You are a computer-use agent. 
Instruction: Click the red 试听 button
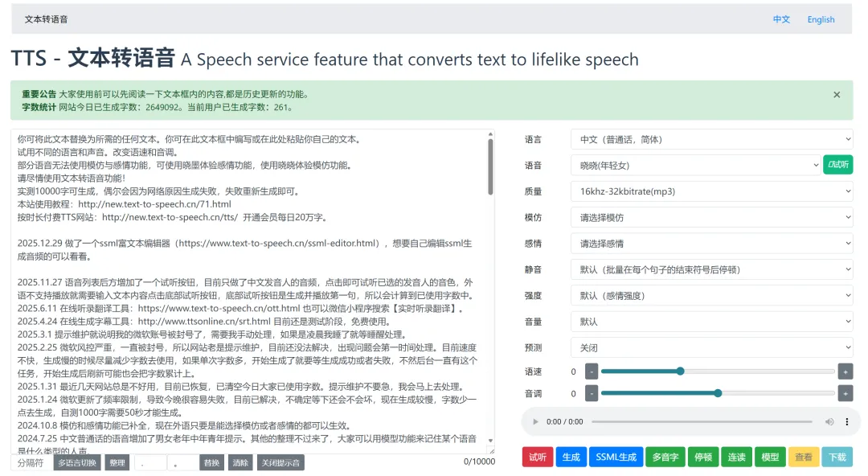(536, 457)
